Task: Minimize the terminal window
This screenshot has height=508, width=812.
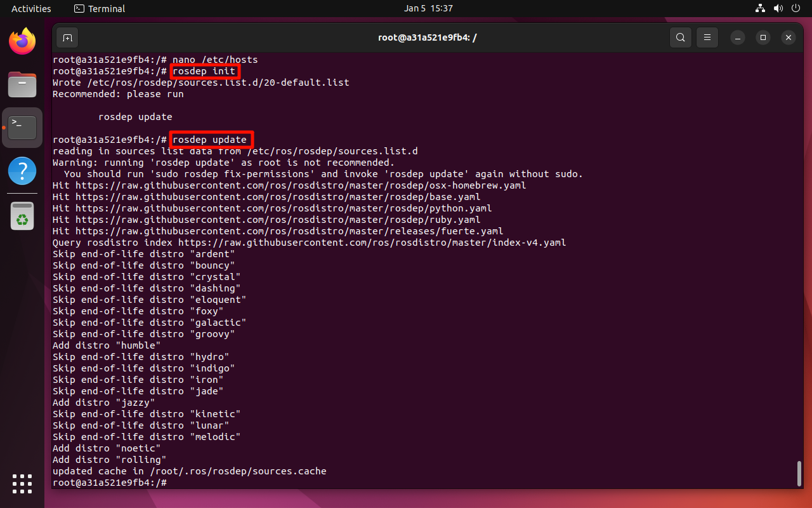Action: (738, 37)
